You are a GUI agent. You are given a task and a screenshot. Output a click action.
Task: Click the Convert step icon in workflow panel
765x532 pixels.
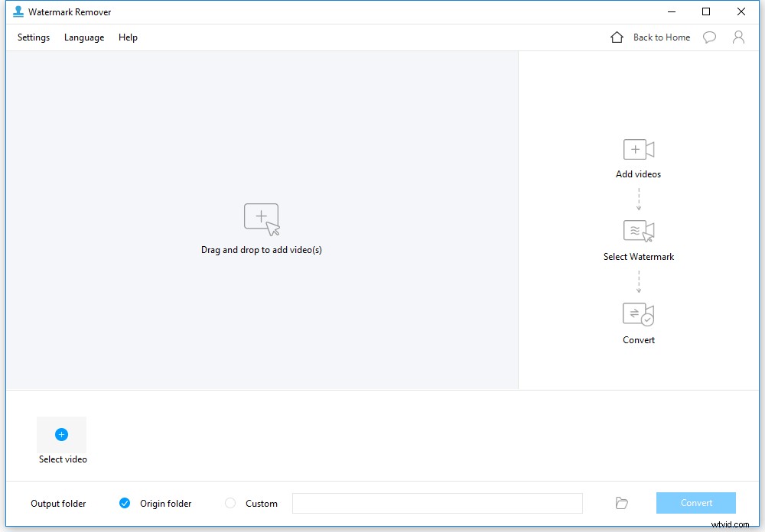638,314
